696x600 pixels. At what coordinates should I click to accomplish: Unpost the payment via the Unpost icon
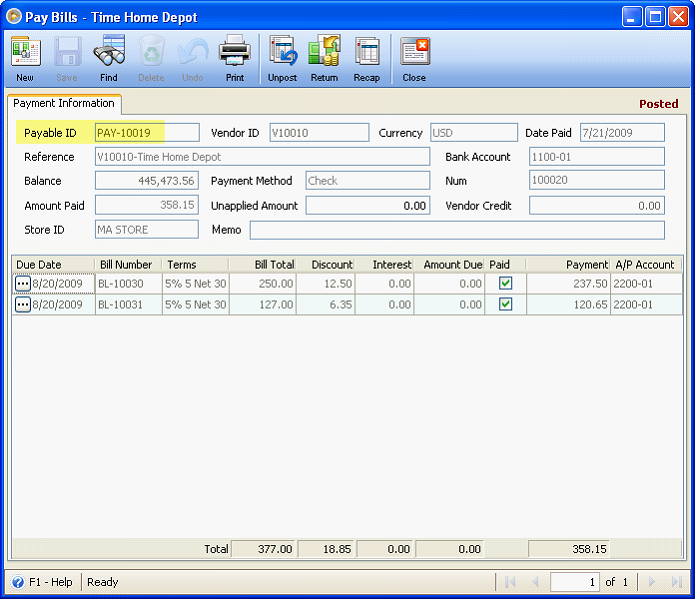(x=282, y=58)
